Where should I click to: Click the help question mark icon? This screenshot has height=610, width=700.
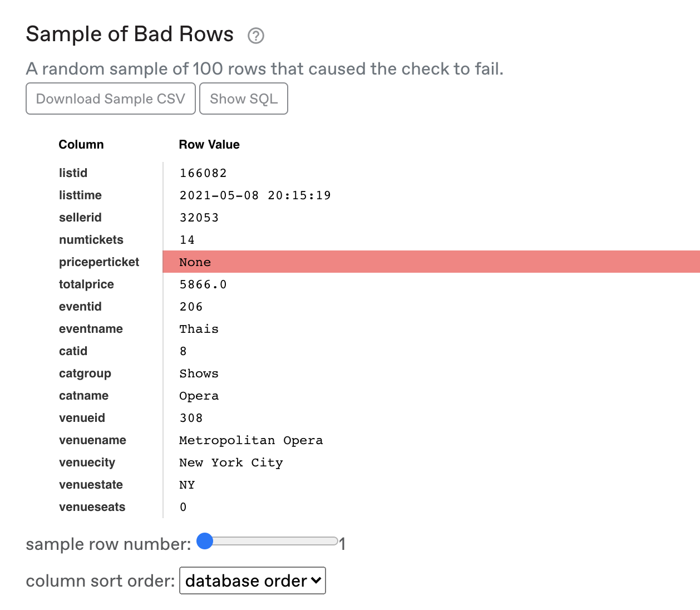coord(255,36)
